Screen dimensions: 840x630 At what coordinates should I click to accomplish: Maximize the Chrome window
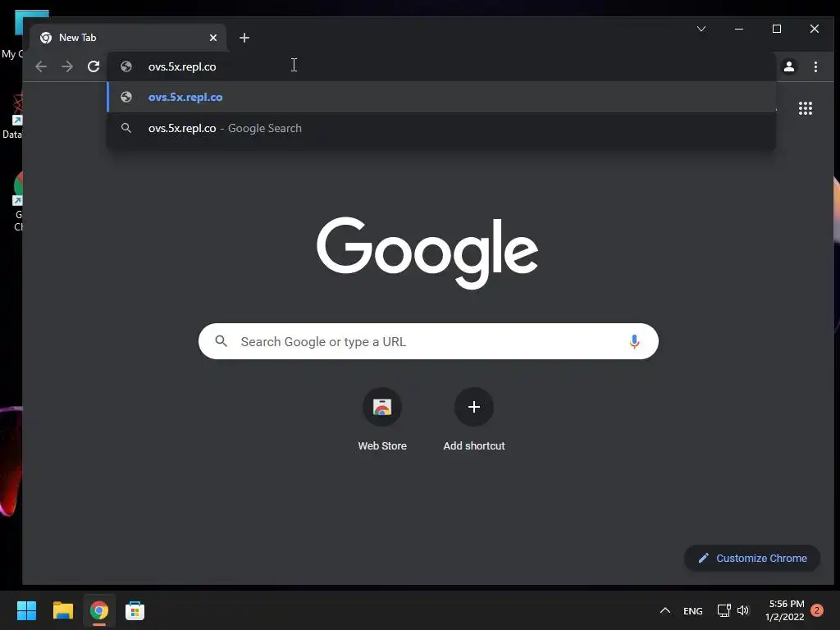(x=776, y=29)
